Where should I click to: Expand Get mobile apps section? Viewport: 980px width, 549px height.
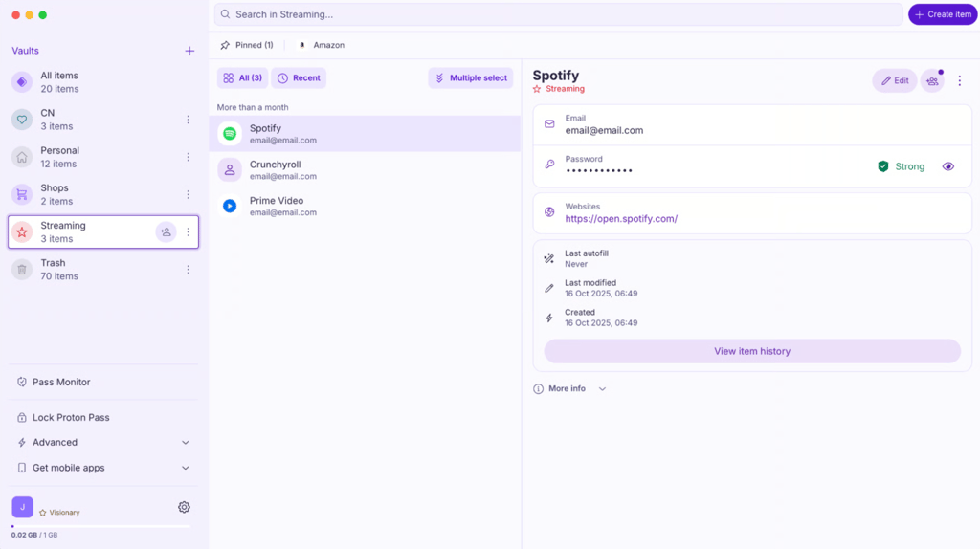(103, 467)
